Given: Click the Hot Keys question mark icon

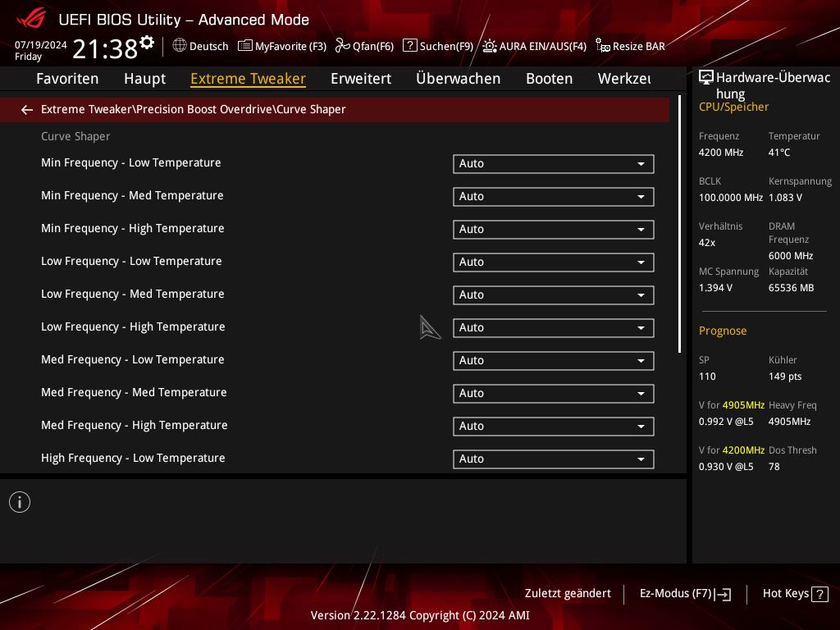Looking at the screenshot, I should pyautogui.click(x=819, y=594).
